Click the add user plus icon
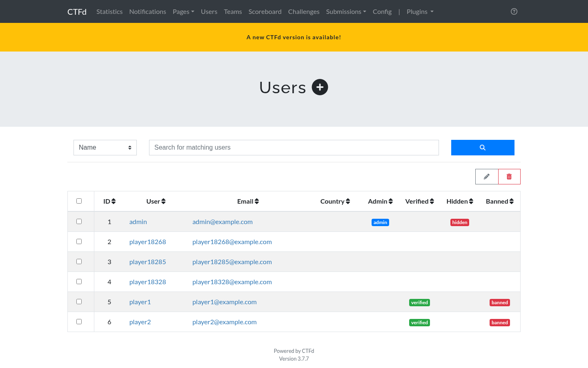 tap(320, 87)
